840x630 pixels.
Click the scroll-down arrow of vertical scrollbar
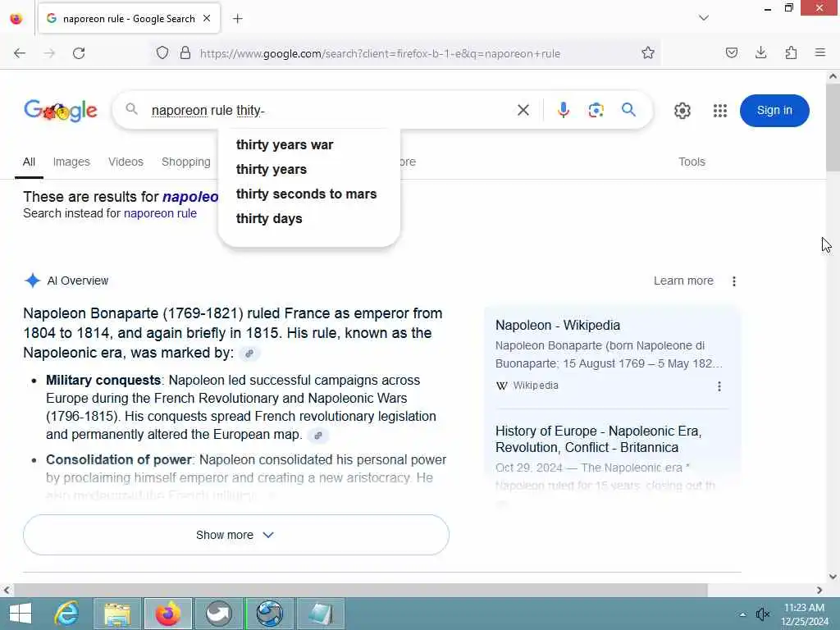tap(833, 577)
